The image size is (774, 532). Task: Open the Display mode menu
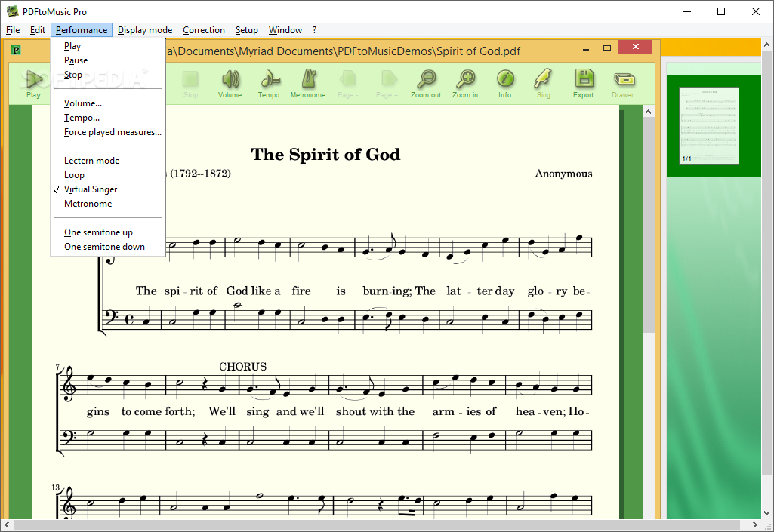point(145,30)
